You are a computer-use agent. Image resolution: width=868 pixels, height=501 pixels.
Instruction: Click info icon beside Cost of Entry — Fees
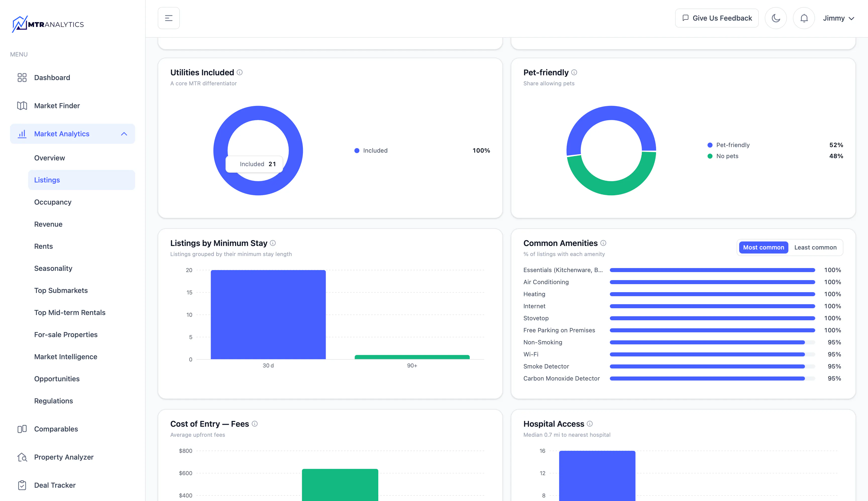pos(255,424)
